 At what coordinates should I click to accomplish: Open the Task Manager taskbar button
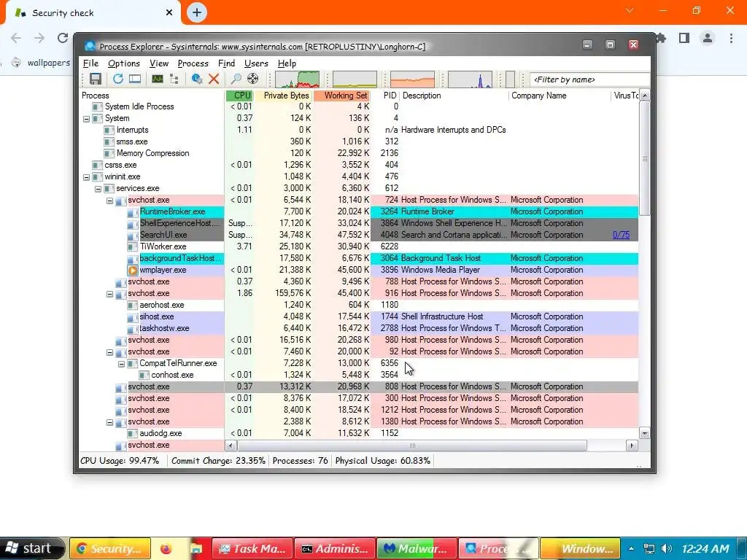[252, 548]
